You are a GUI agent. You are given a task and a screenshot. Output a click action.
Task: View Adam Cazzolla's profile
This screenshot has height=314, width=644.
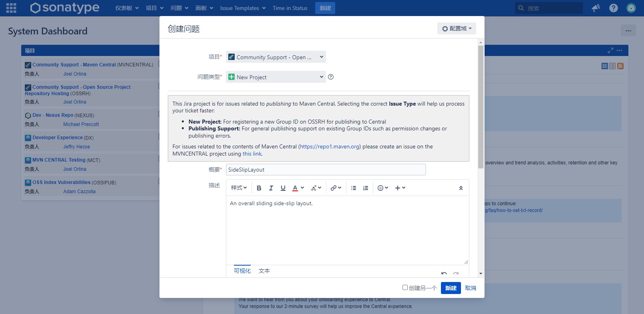point(79,192)
